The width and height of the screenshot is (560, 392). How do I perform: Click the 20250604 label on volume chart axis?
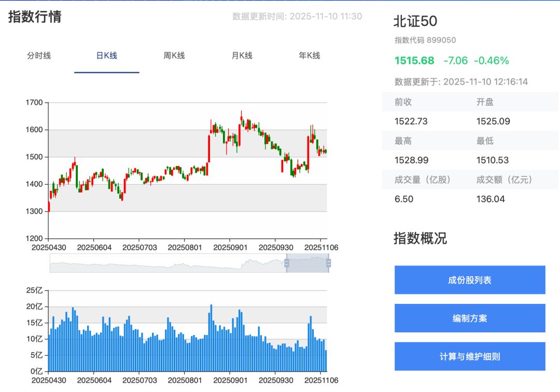point(94,381)
